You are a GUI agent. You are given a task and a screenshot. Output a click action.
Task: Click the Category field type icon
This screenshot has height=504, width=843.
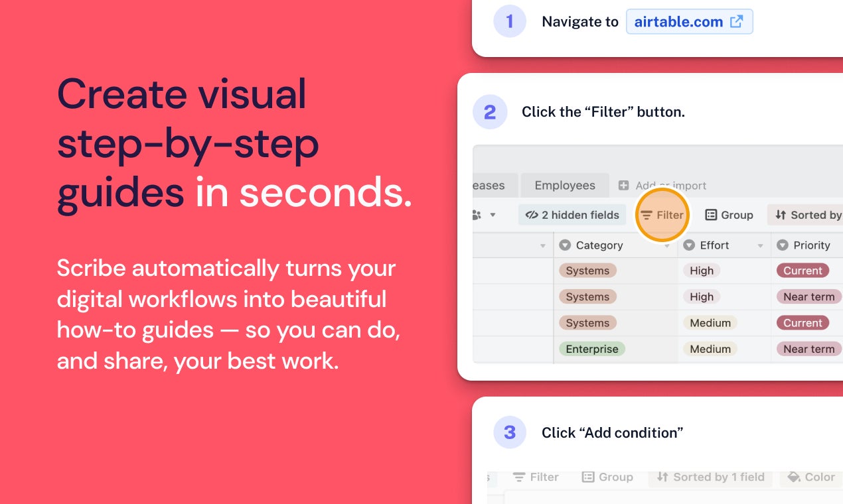tap(565, 245)
